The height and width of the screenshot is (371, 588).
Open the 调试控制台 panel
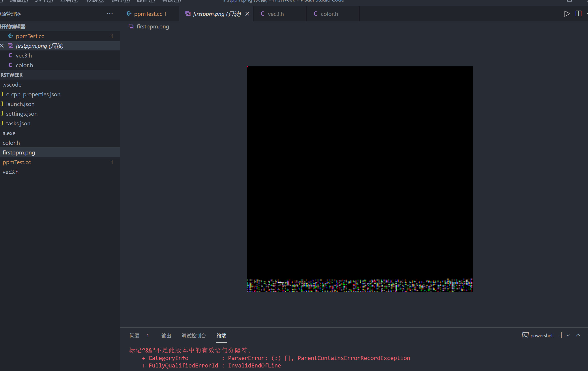pyautogui.click(x=194, y=335)
